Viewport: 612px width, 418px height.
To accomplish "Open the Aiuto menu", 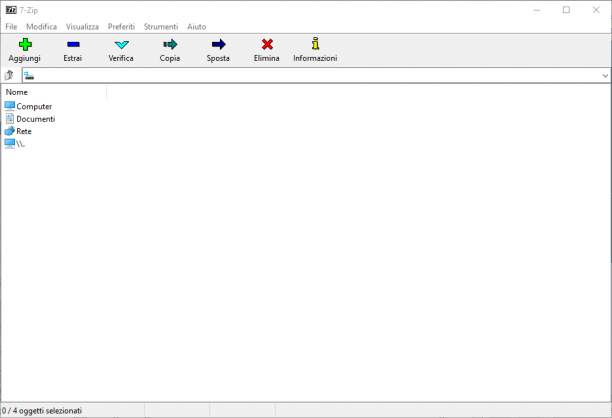I will (x=197, y=27).
